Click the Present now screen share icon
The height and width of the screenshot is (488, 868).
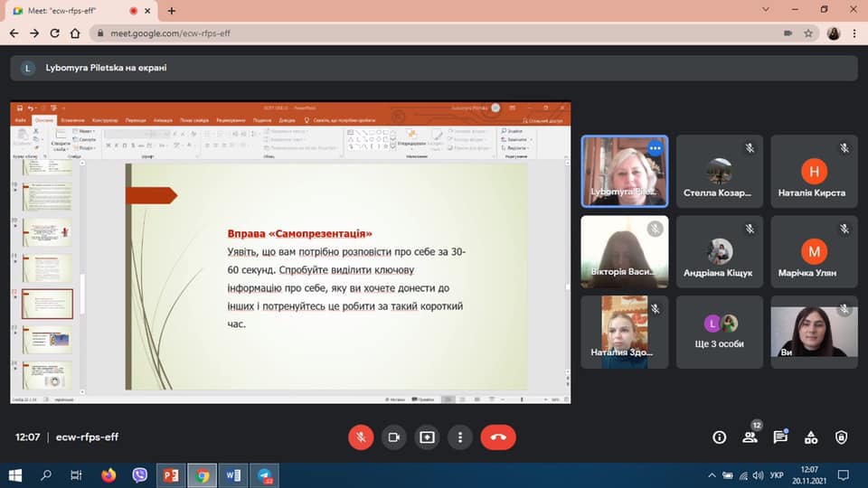tap(427, 437)
